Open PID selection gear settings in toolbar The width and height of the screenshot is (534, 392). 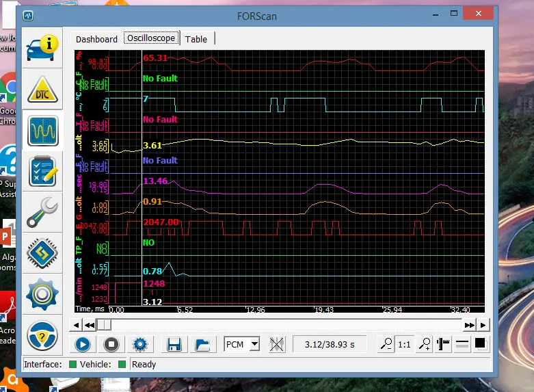point(140,344)
